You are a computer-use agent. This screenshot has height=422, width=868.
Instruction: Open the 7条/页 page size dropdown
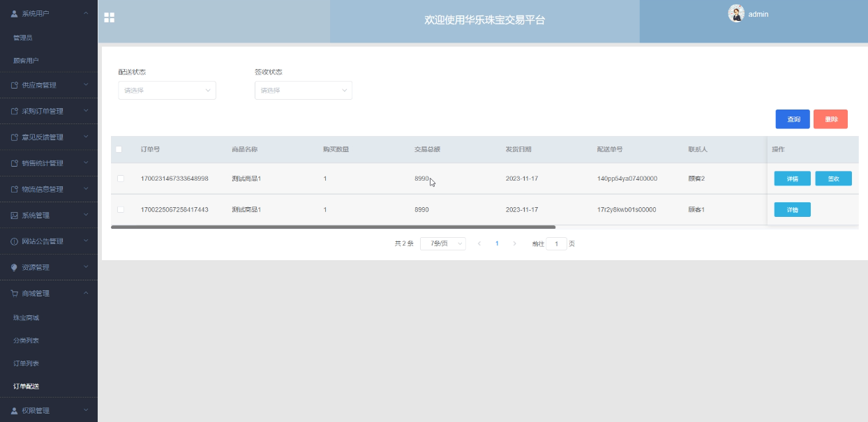[443, 243]
